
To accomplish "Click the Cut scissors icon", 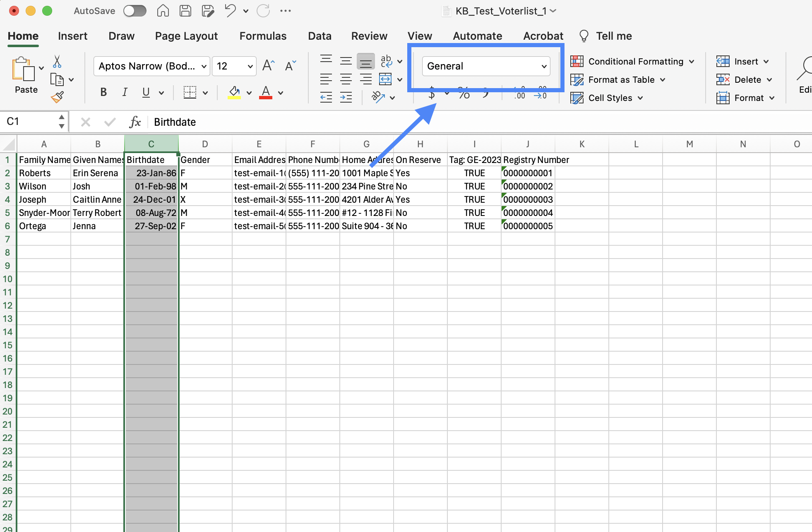I will pyautogui.click(x=57, y=62).
